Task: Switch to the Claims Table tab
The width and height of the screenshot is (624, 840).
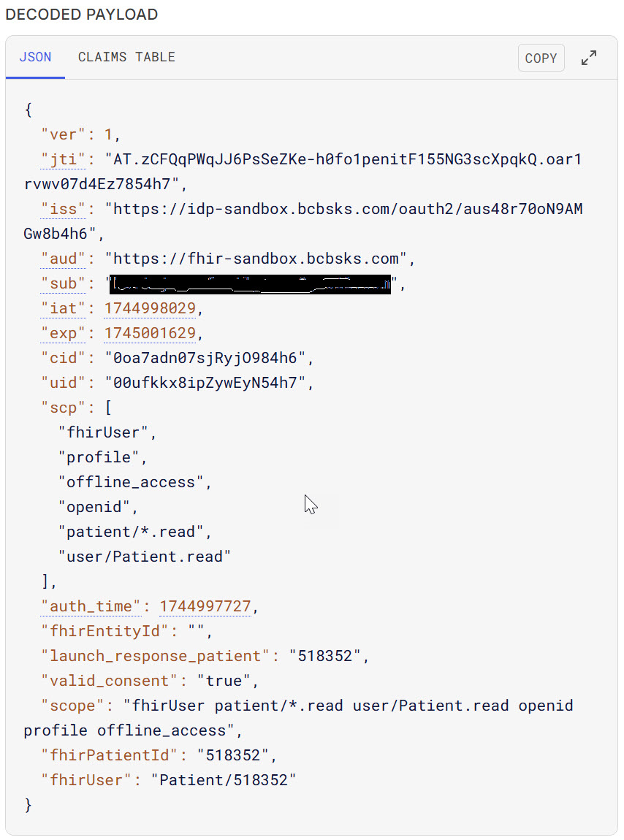Action: coord(126,57)
